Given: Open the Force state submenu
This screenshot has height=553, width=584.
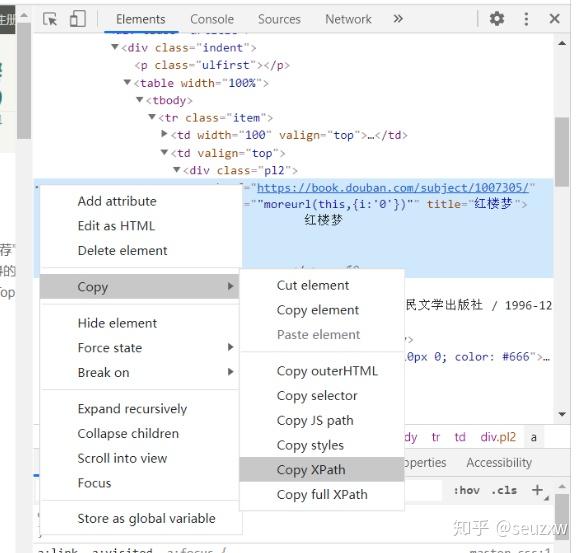Looking at the screenshot, I should click(x=139, y=348).
